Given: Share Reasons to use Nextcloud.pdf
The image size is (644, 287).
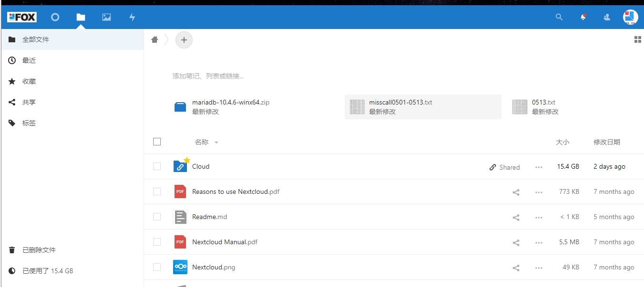Looking at the screenshot, I should pyautogui.click(x=516, y=192).
